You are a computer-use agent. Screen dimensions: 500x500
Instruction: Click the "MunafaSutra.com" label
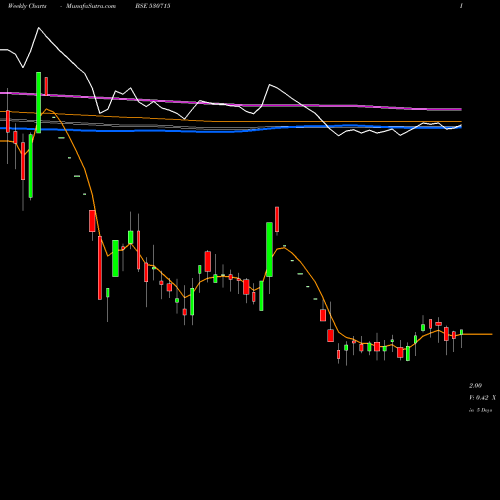[91, 6]
